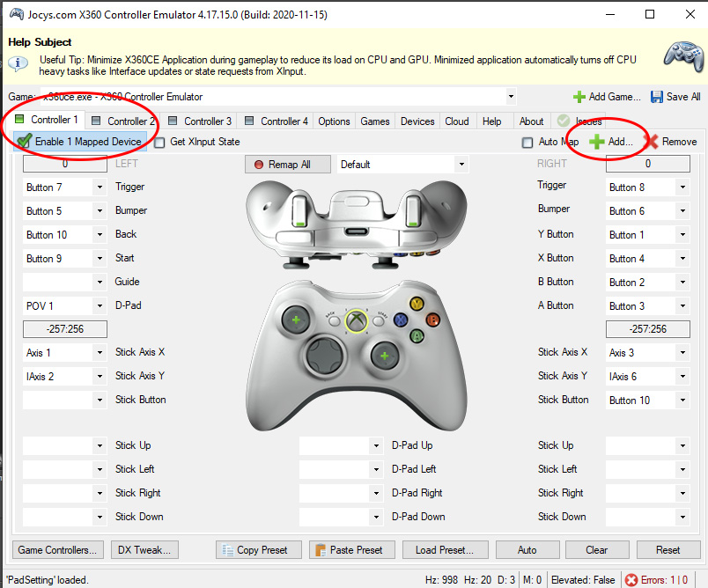Click the 'PadSetting' loaded status text
Viewport: 708px width, 588px height.
tap(48, 580)
